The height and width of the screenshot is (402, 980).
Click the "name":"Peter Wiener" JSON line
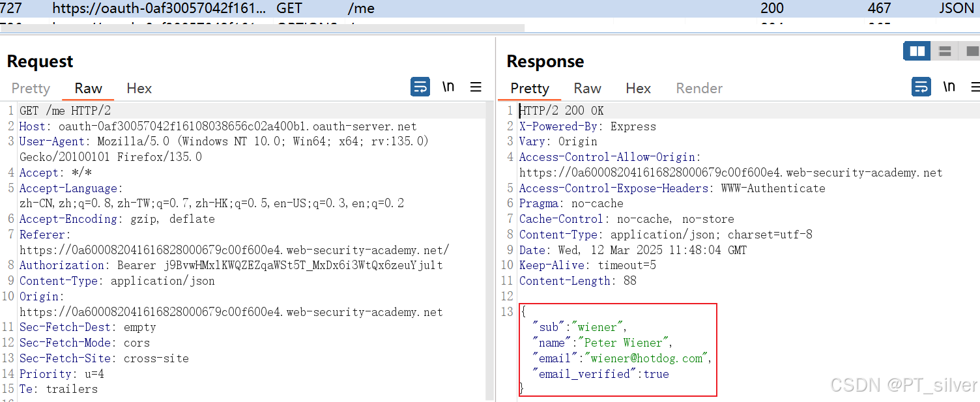(x=602, y=343)
